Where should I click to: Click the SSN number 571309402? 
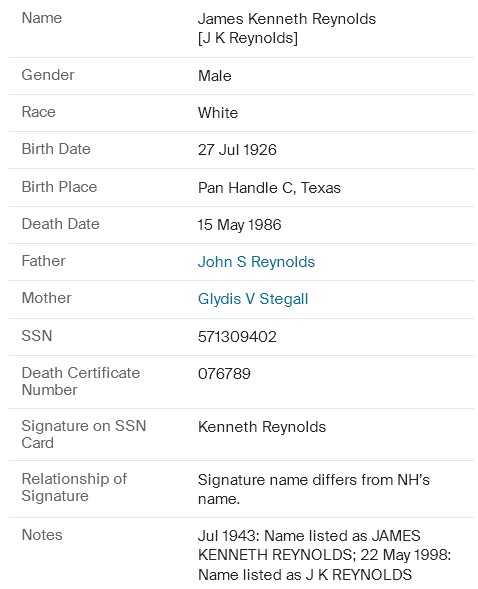click(x=237, y=337)
